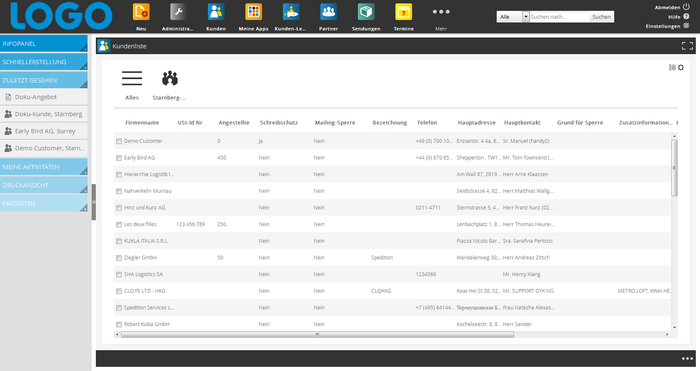Click right arrow of horizontal scrollbar
This screenshot has height=371, width=700.
(x=667, y=334)
